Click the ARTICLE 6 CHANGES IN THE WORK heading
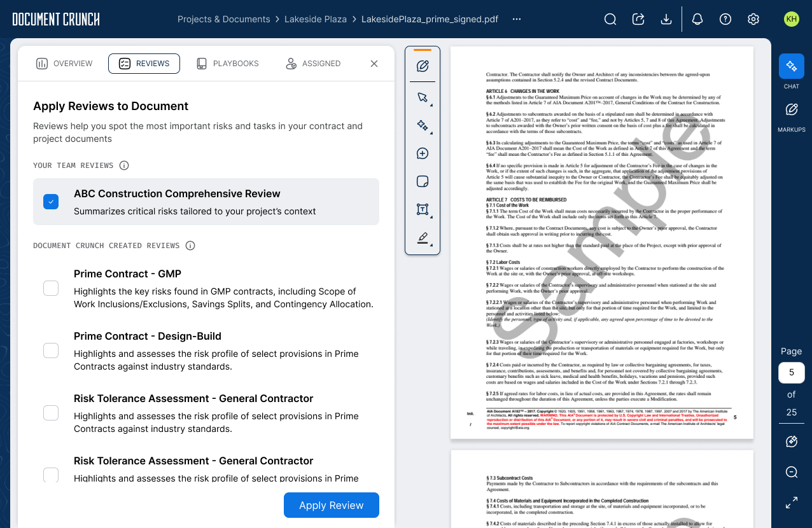The width and height of the screenshot is (812, 528). pyautogui.click(x=522, y=91)
